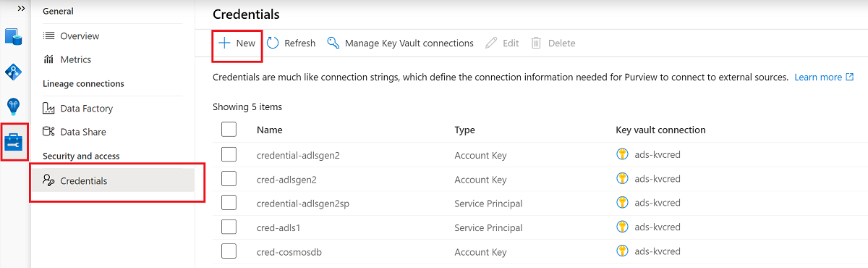The height and width of the screenshot is (268, 868).
Task: Check the cred-cosmosdb row checkbox
Action: click(x=229, y=251)
